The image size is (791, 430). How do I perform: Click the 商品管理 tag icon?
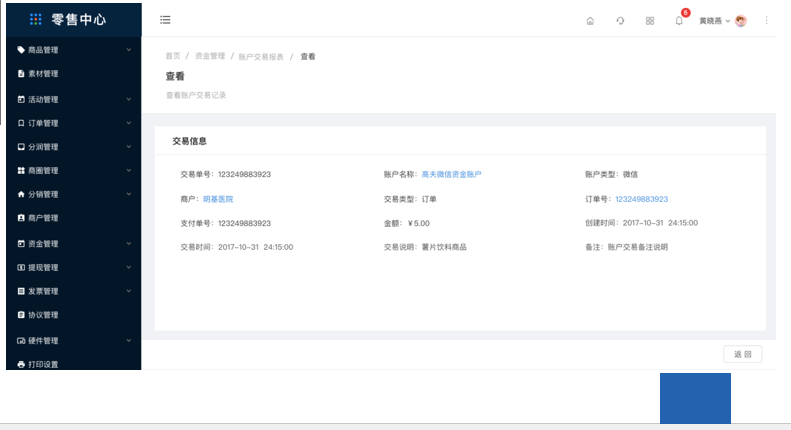(x=21, y=50)
